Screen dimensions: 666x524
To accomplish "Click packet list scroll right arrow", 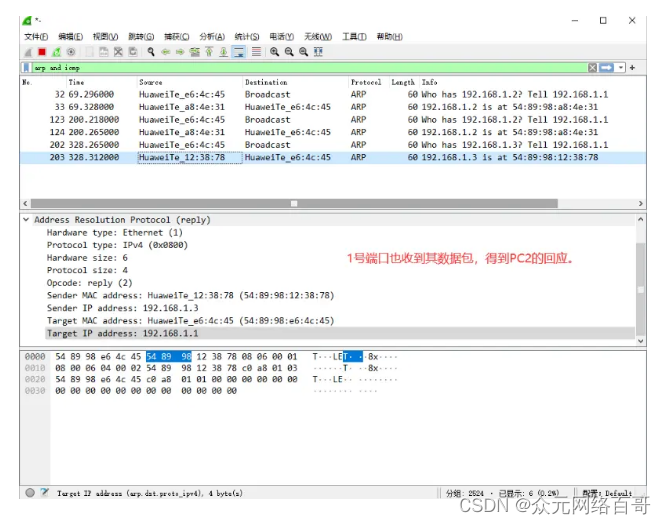I will [x=641, y=204].
